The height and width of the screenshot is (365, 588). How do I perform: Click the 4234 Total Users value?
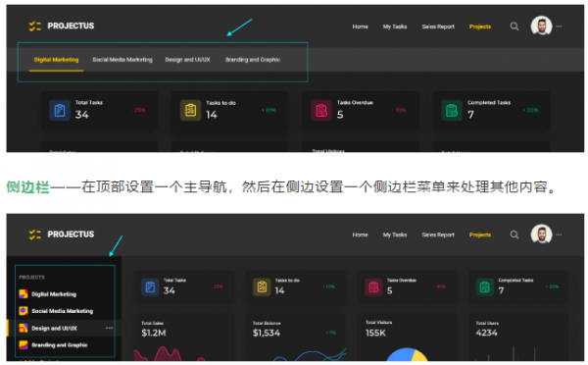pyautogui.click(x=486, y=333)
